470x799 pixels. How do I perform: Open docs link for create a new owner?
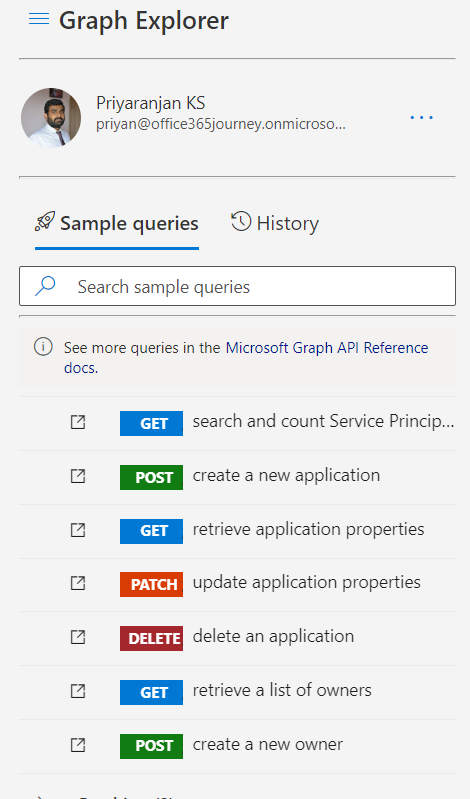78,745
